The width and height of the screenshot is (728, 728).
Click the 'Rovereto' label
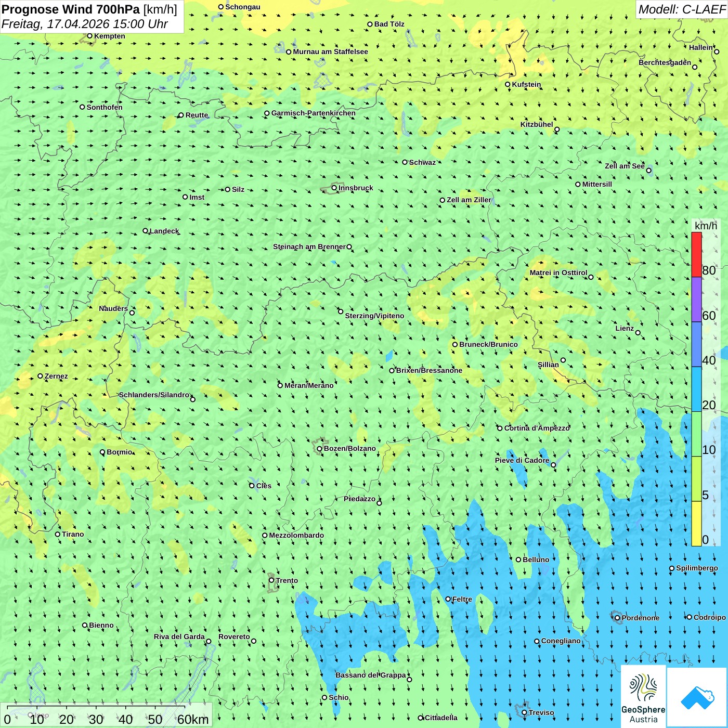(234, 636)
